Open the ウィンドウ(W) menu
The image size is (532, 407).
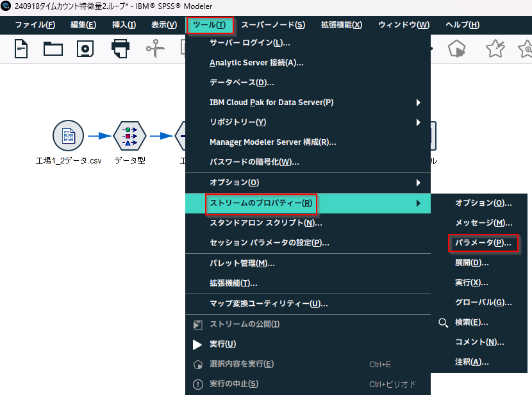pyautogui.click(x=404, y=25)
